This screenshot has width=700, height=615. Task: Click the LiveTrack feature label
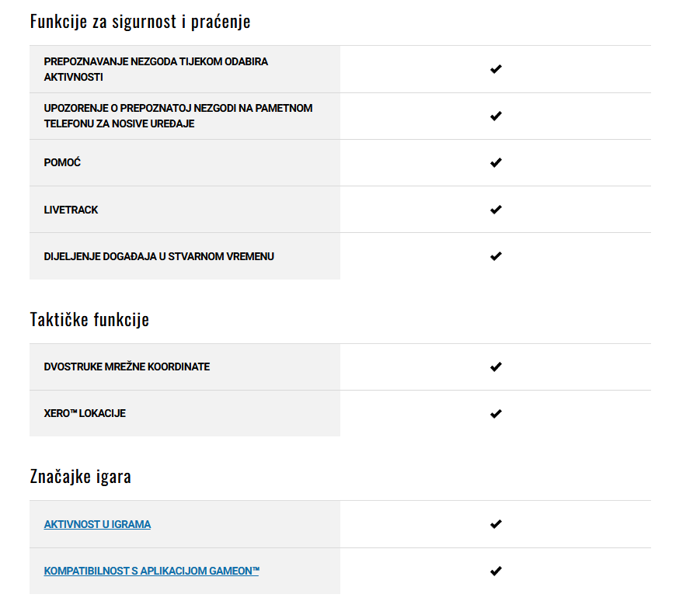71,210
